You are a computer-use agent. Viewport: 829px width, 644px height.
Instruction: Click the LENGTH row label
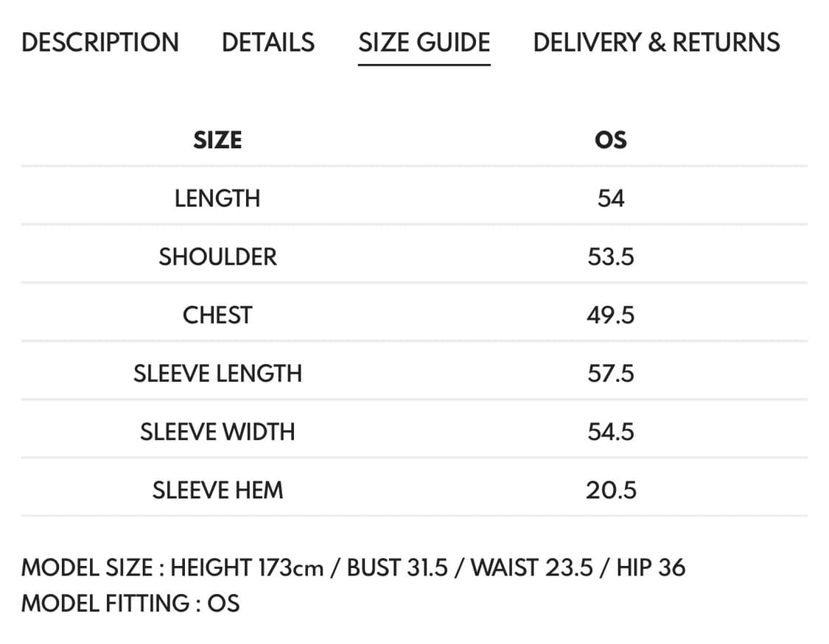217,198
